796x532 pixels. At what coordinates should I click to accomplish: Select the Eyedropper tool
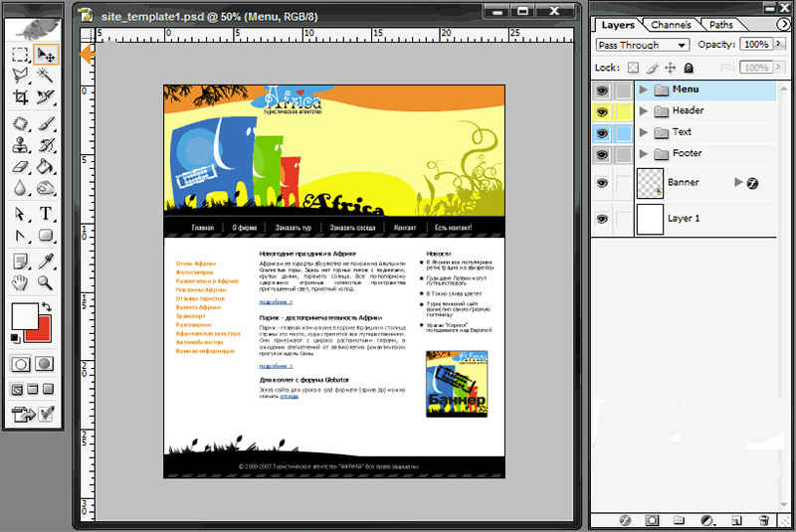(x=46, y=261)
